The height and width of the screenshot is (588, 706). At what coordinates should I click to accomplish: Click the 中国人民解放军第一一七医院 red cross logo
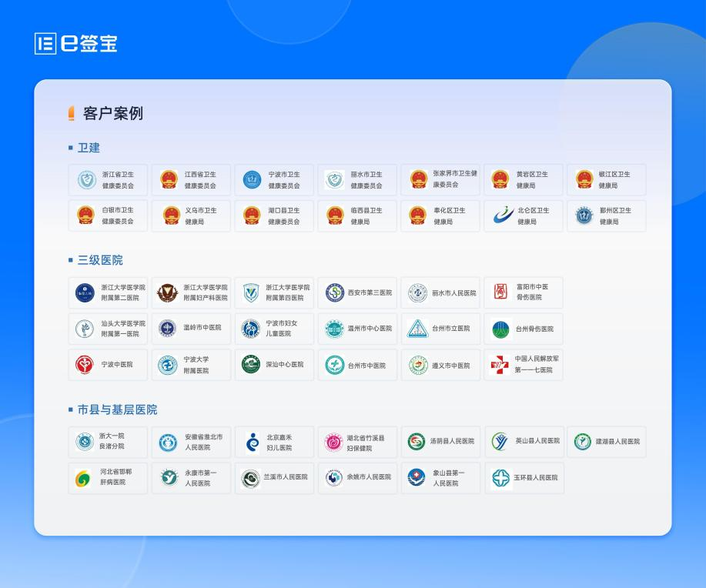(x=500, y=365)
